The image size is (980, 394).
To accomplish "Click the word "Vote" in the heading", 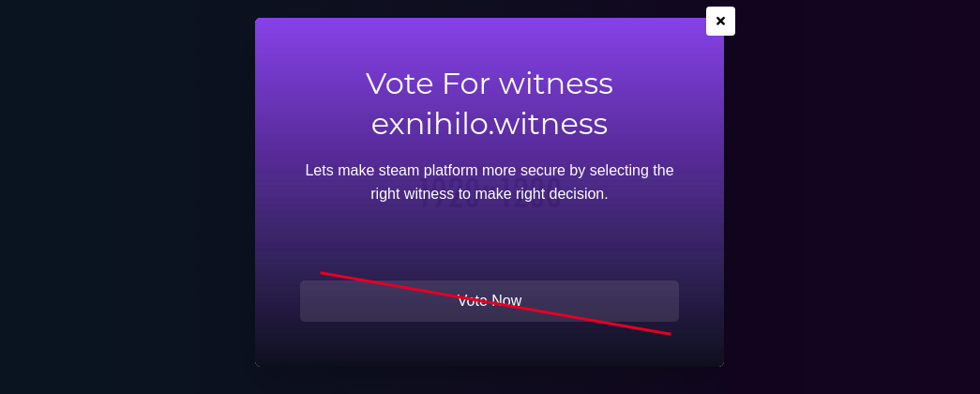I will [400, 83].
